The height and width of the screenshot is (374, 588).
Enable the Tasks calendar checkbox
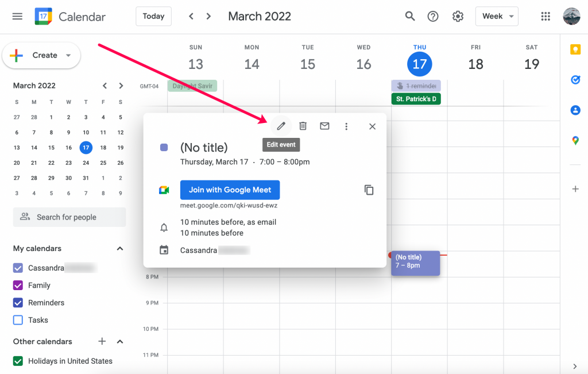[x=18, y=320]
